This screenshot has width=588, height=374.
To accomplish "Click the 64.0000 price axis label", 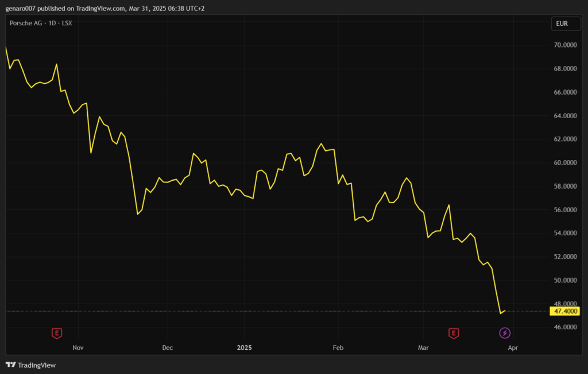I will (566, 116).
